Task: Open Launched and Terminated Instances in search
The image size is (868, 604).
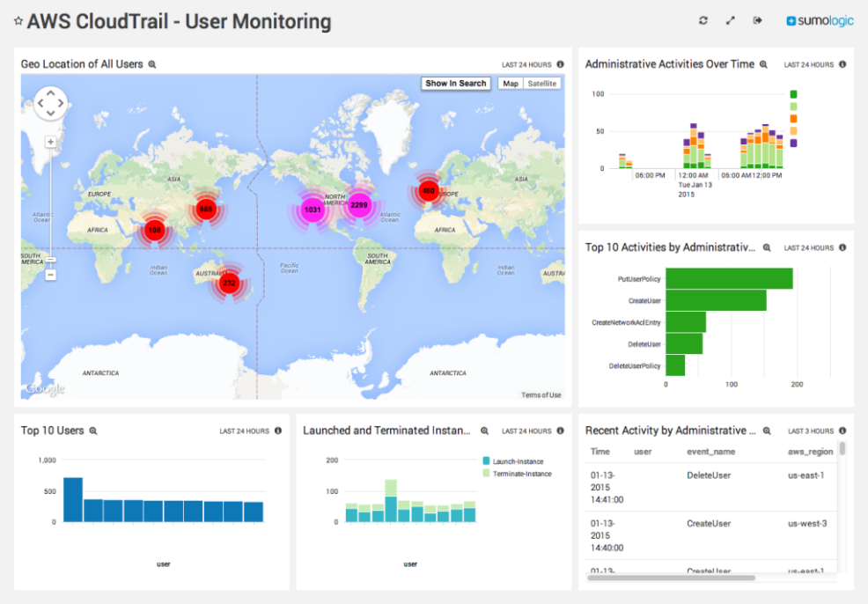Action: click(484, 431)
